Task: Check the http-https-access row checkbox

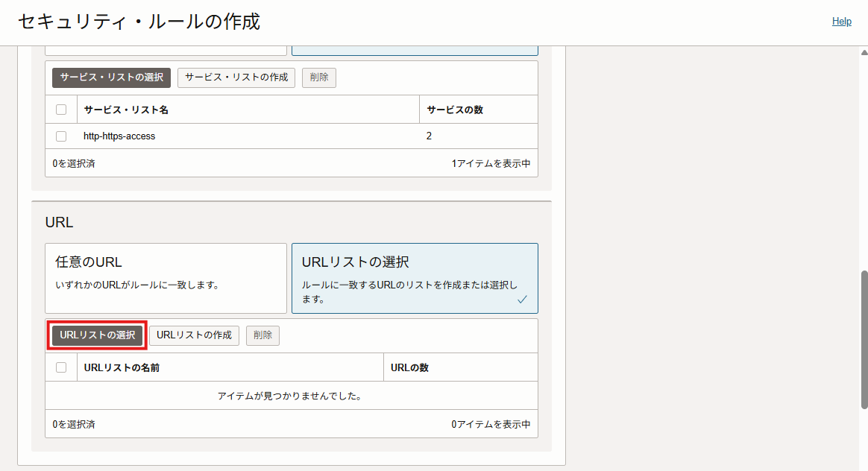Action: tap(61, 136)
